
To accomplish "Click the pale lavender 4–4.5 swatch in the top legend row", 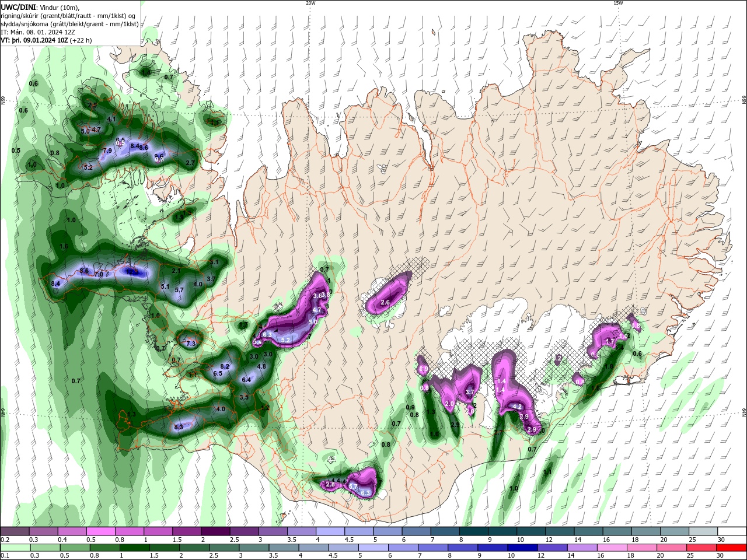I will pyautogui.click(x=329, y=531).
